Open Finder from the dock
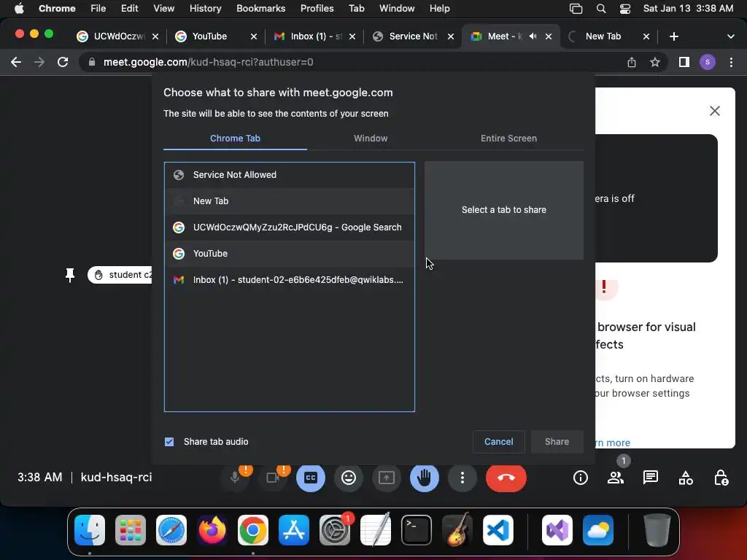Screen dimensions: 747x560 (90, 530)
